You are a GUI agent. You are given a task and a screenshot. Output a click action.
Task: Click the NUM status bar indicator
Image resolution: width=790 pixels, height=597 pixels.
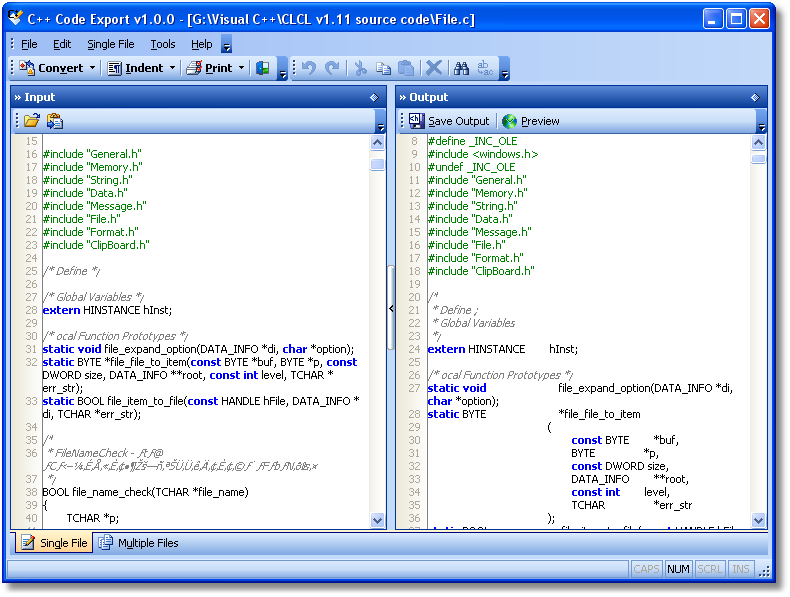pyautogui.click(x=678, y=569)
